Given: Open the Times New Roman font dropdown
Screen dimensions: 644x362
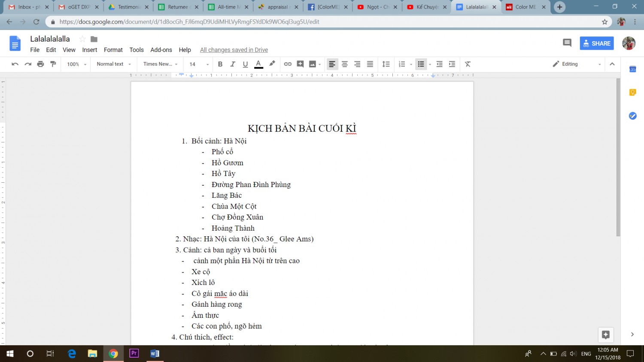Looking at the screenshot, I should tap(161, 64).
